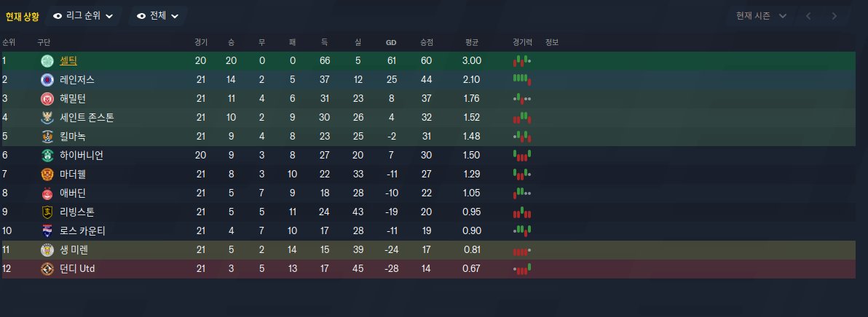
Task: Click the Celtic club crest icon
Action: 47,61
